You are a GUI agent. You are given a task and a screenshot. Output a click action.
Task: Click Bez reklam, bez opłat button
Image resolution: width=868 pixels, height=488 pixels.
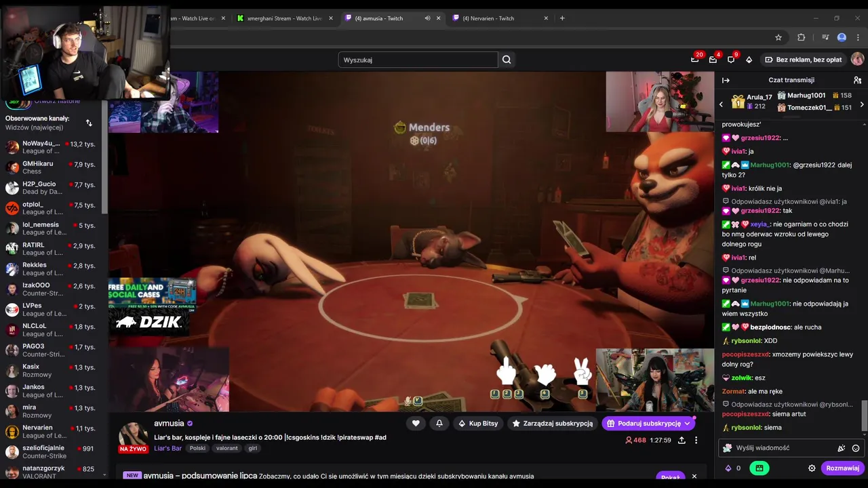(803, 60)
